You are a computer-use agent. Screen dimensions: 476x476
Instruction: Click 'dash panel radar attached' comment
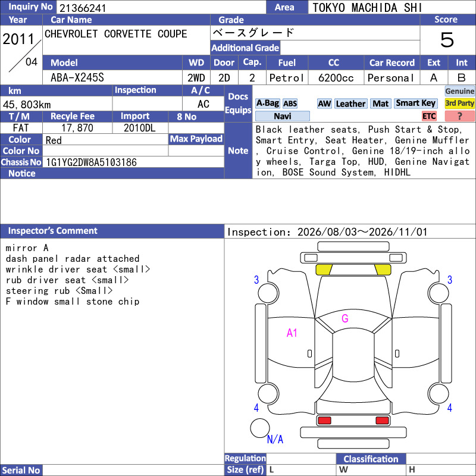tap(73, 259)
